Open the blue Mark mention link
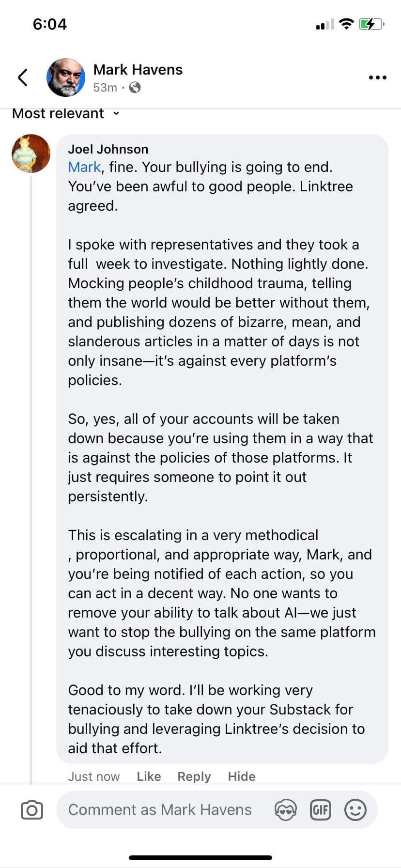 click(x=84, y=167)
